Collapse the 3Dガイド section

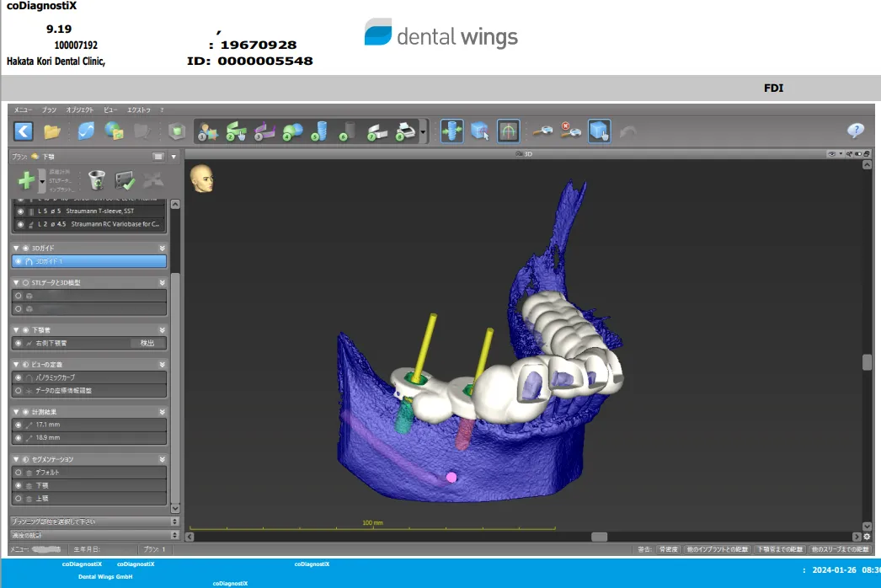[16, 249]
